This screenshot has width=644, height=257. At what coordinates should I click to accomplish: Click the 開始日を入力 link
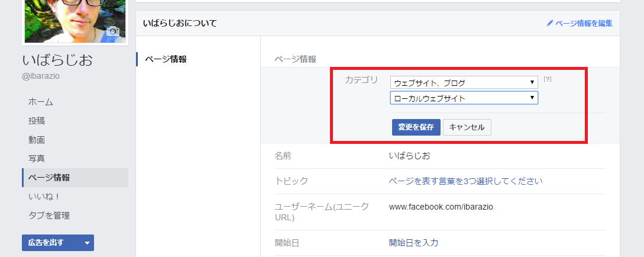pyautogui.click(x=413, y=243)
